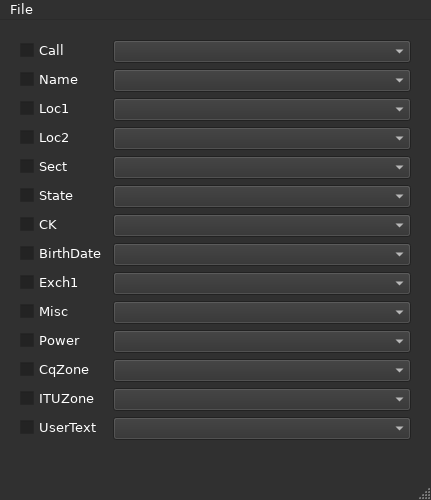Open the File menu
This screenshot has width=431, height=500.
21,9
